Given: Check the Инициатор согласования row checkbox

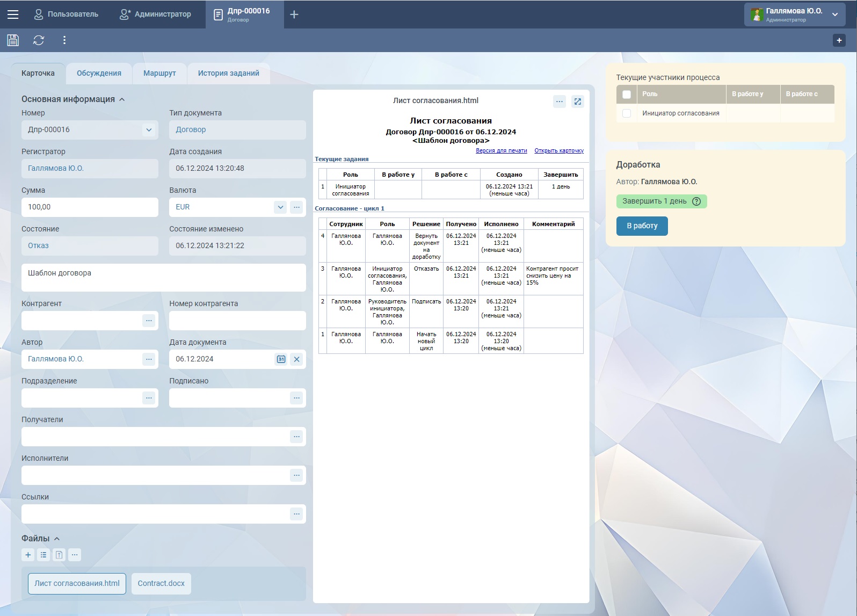Looking at the screenshot, I should click(626, 113).
